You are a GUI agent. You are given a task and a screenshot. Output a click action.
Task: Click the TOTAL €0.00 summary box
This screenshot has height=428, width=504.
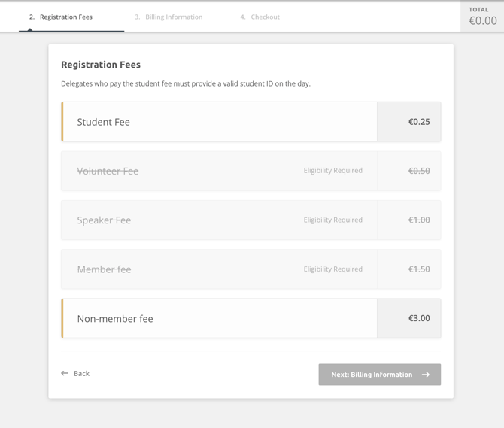tap(482, 16)
